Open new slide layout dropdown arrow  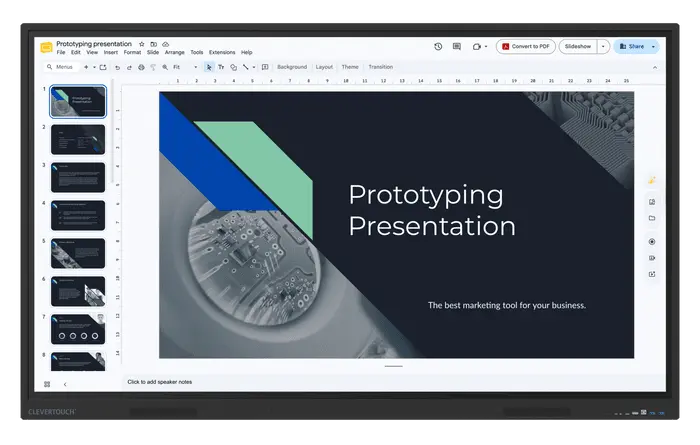point(94,67)
